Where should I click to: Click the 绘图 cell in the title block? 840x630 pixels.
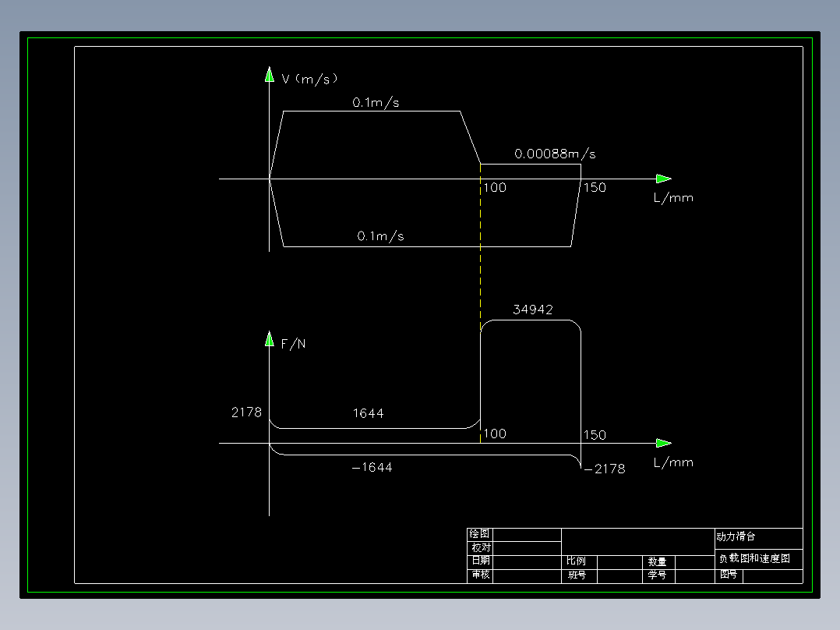click(479, 534)
